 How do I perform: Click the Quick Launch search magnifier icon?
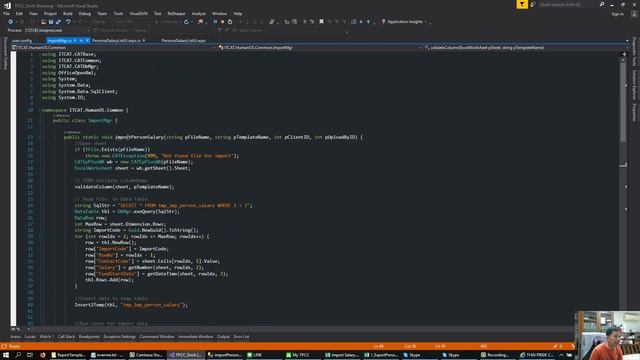click(602, 4)
